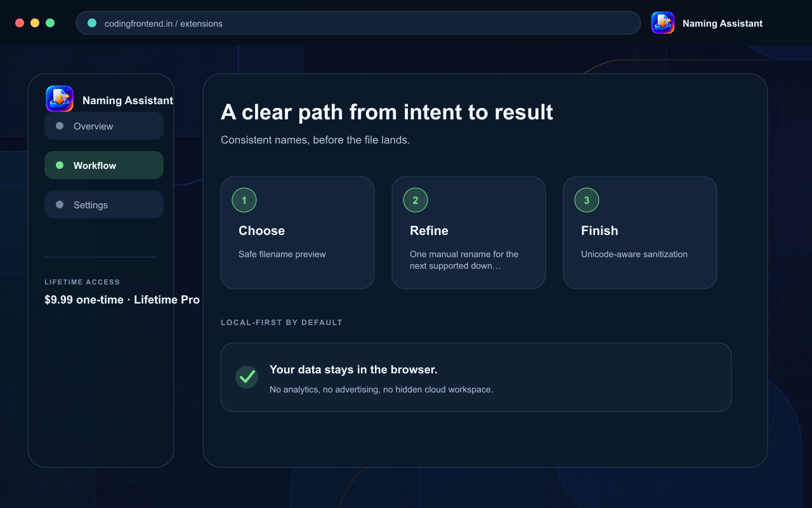Select the step 2 number badge
Image resolution: width=812 pixels, height=508 pixels.
tap(416, 200)
